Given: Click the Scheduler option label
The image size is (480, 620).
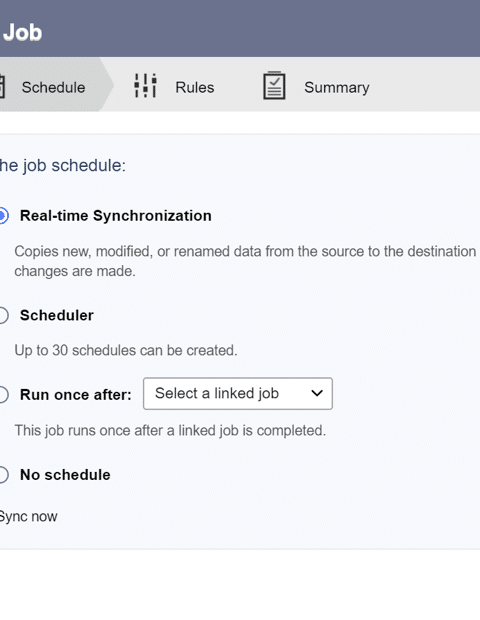Looking at the screenshot, I should point(57,316).
